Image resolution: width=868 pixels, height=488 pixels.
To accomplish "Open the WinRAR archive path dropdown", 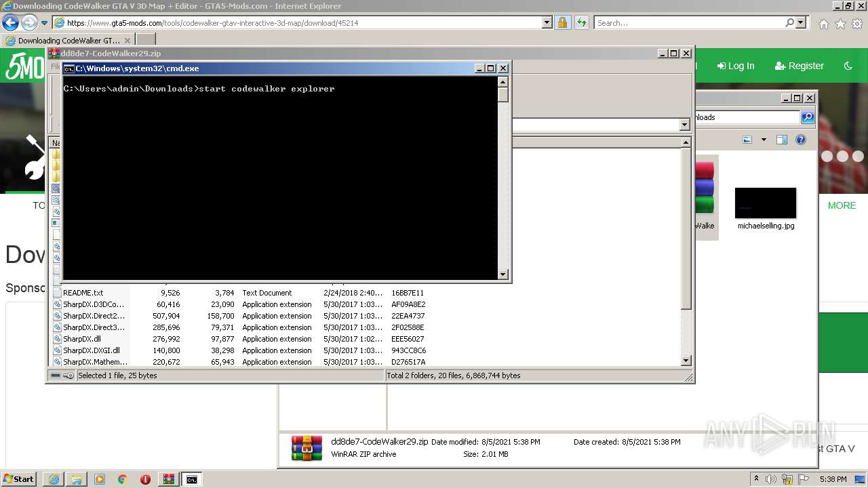I will pos(684,125).
